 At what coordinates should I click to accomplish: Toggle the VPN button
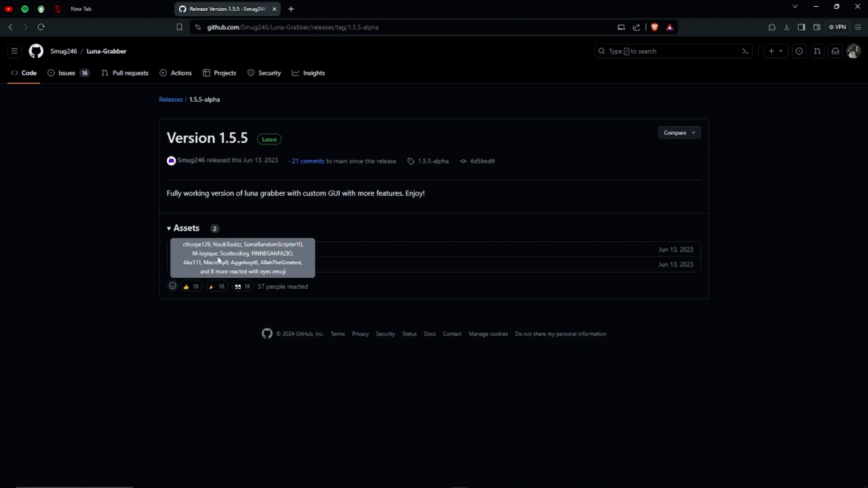click(837, 27)
